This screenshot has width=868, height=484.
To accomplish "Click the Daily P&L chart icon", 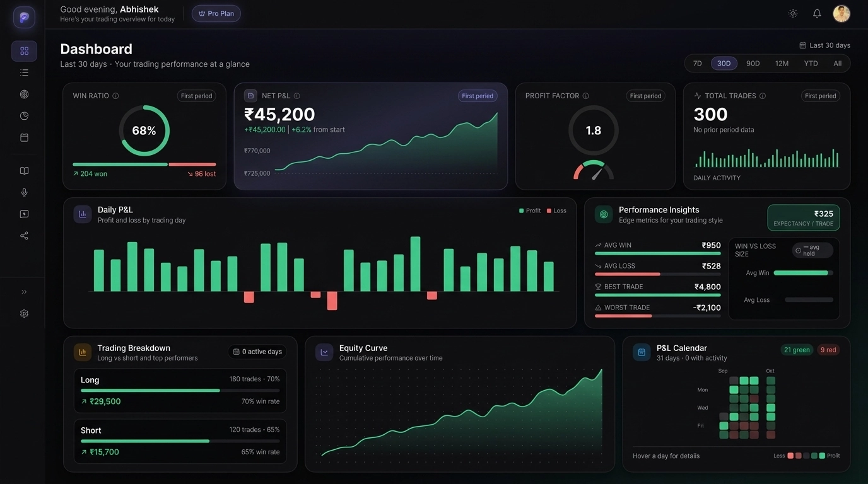I will [x=83, y=214].
